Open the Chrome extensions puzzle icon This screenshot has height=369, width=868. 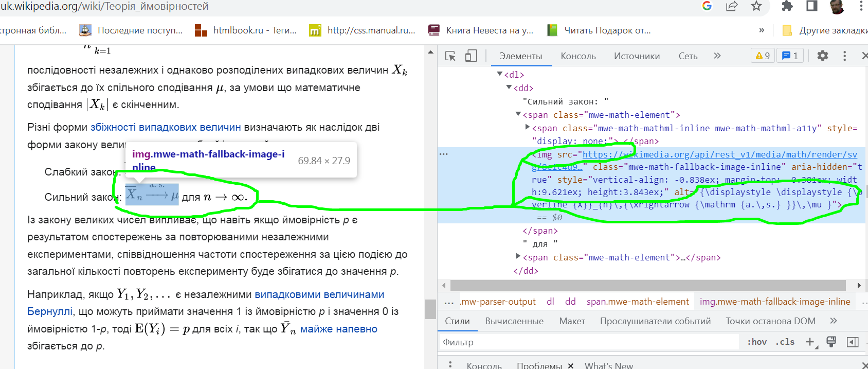[x=787, y=6]
